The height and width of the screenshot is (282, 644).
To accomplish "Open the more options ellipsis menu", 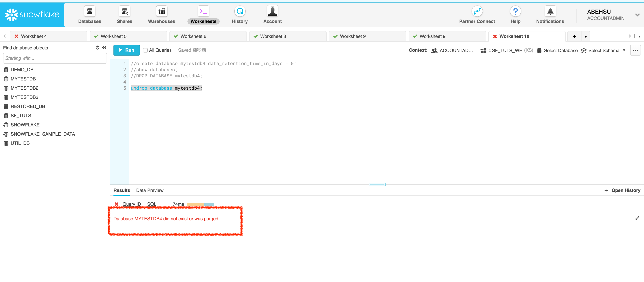I will click(x=635, y=50).
